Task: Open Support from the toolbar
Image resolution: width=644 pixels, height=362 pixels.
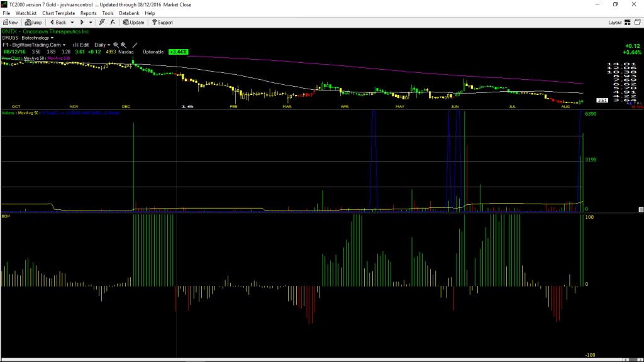Action: 162,23
